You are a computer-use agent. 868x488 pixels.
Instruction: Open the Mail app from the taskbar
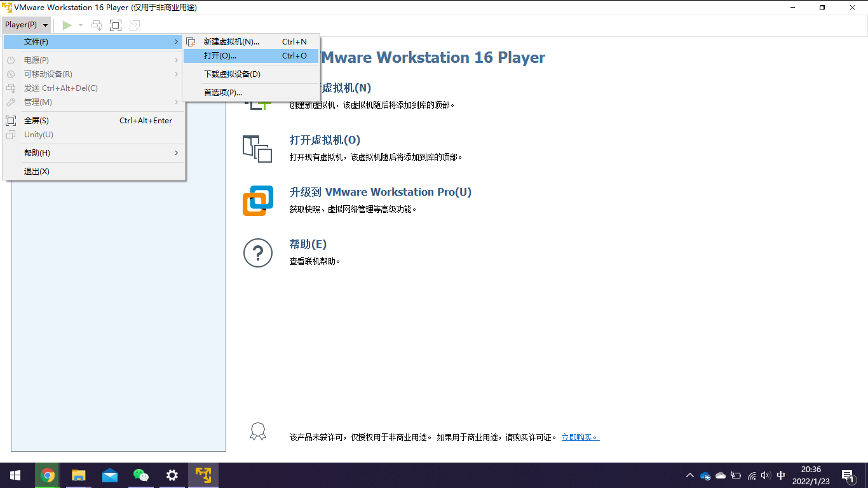tap(110, 475)
